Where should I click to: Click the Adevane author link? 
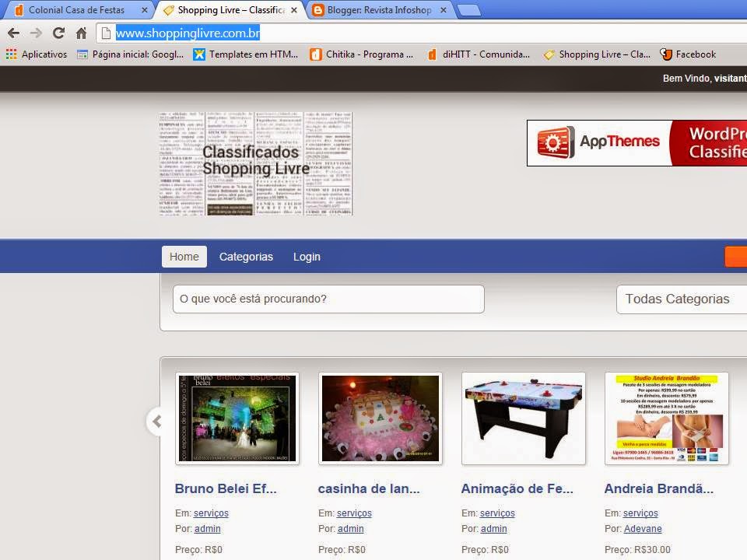[643, 529]
